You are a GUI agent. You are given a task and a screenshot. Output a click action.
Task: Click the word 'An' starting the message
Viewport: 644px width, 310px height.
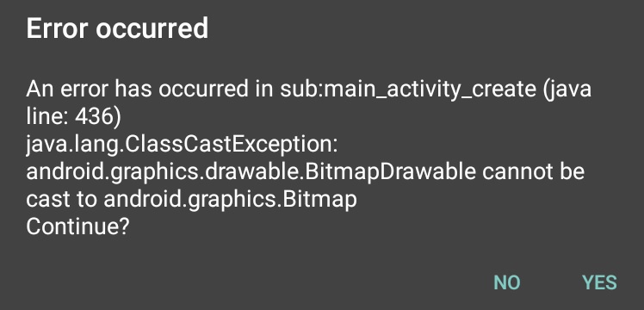click(x=39, y=90)
